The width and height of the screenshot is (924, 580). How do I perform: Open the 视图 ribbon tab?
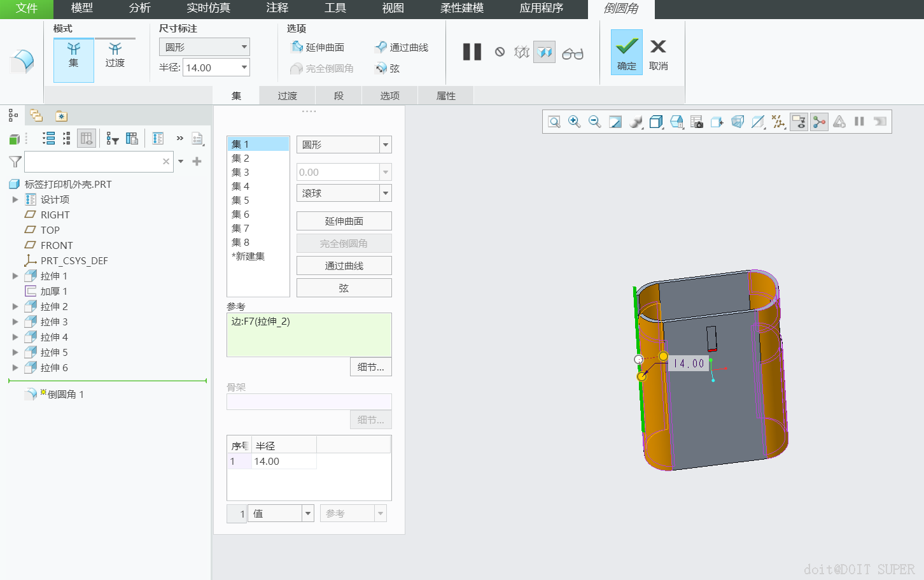(x=393, y=8)
